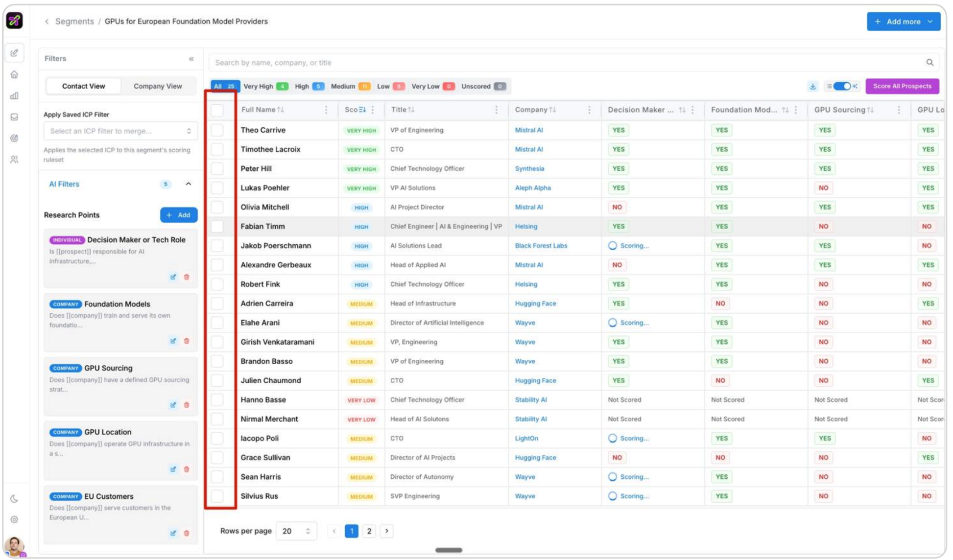Sort by Company column arrows

tap(552, 110)
